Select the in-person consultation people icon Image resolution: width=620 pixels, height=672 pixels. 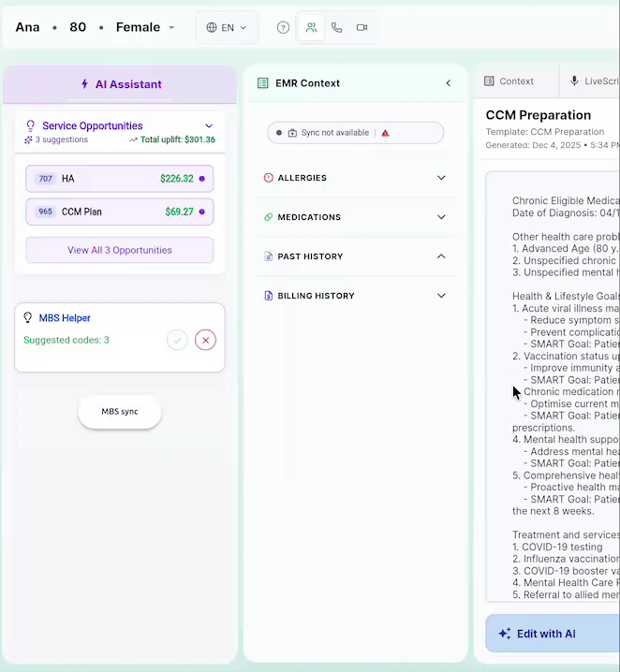coord(311,28)
